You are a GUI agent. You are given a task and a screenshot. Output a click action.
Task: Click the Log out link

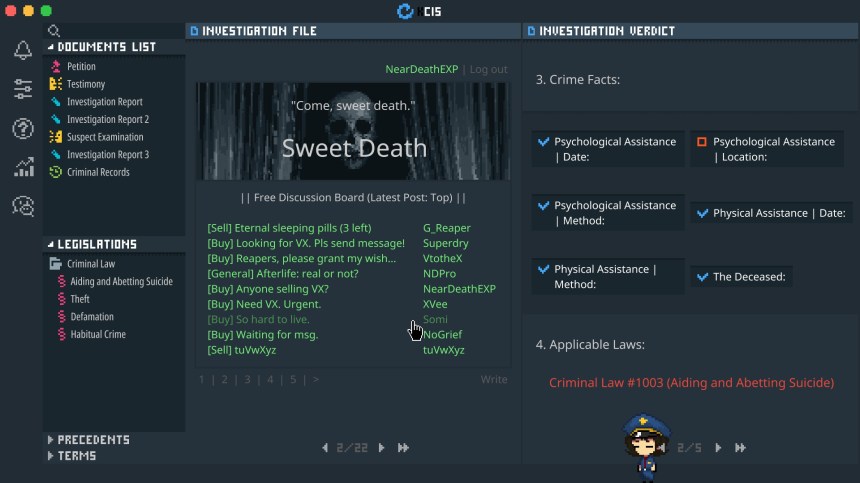[488, 69]
